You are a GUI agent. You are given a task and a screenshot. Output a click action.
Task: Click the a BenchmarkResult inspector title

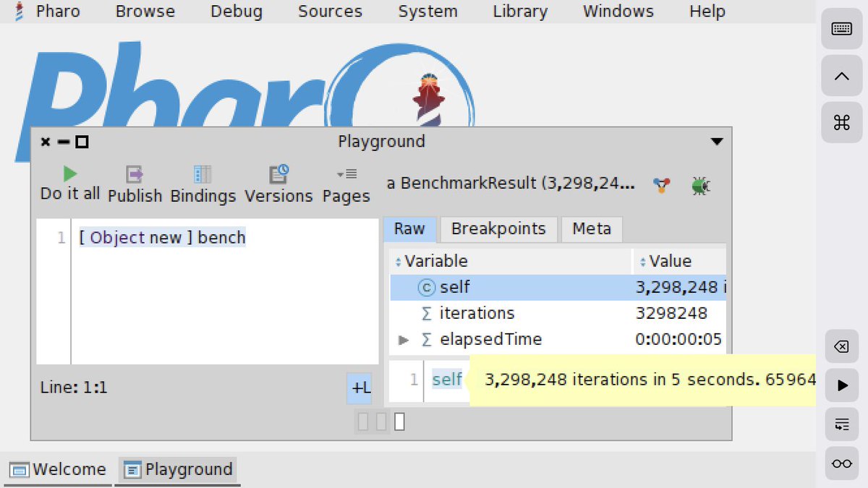click(x=511, y=184)
